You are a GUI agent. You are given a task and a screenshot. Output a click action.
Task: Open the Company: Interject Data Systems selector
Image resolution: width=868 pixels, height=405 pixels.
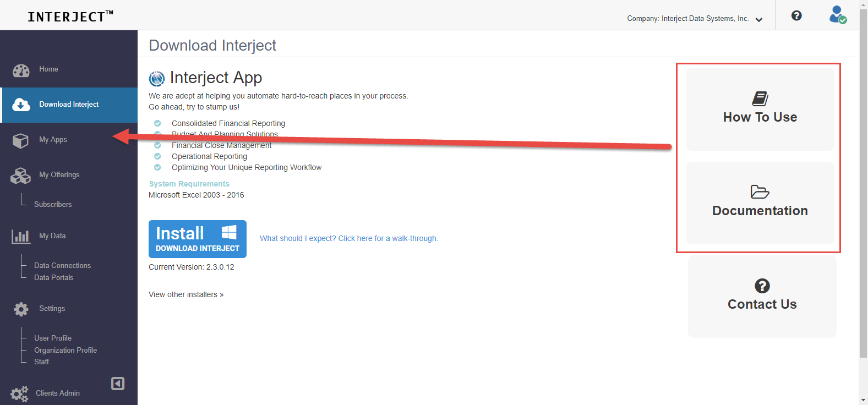[x=695, y=19]
